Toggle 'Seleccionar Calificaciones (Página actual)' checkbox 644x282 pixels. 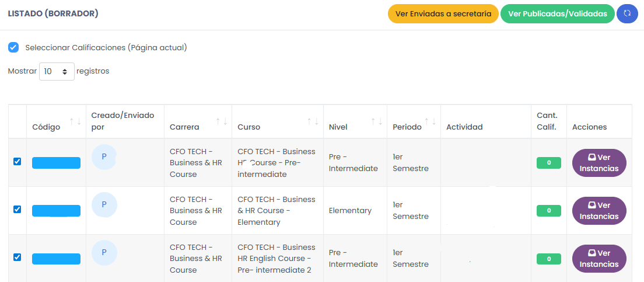[x=13, y=47]
